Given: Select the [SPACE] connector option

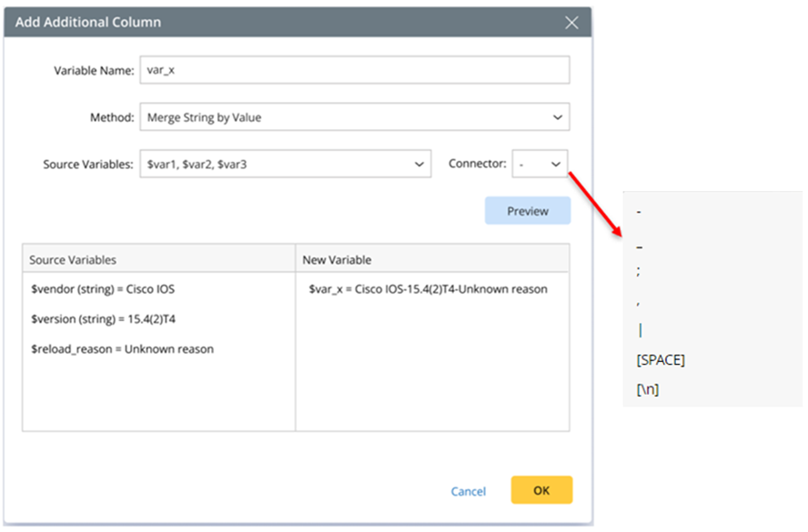Looking at the screenshot, I should [661, 360].
